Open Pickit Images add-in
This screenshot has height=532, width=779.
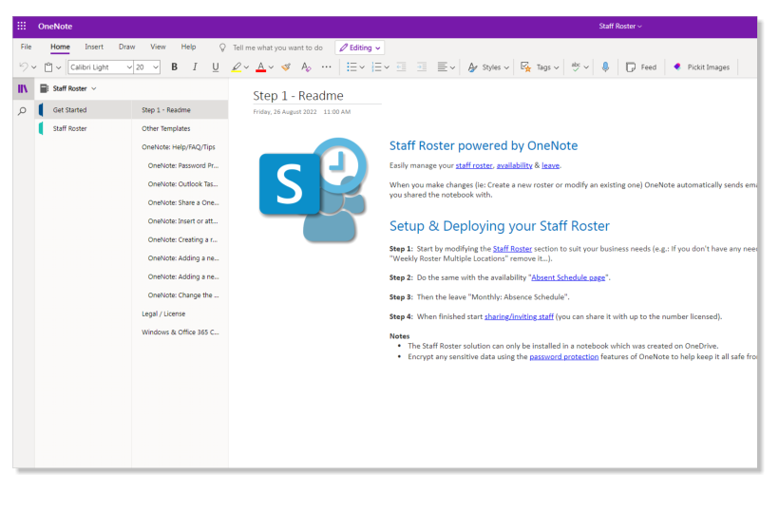point(701,67)
